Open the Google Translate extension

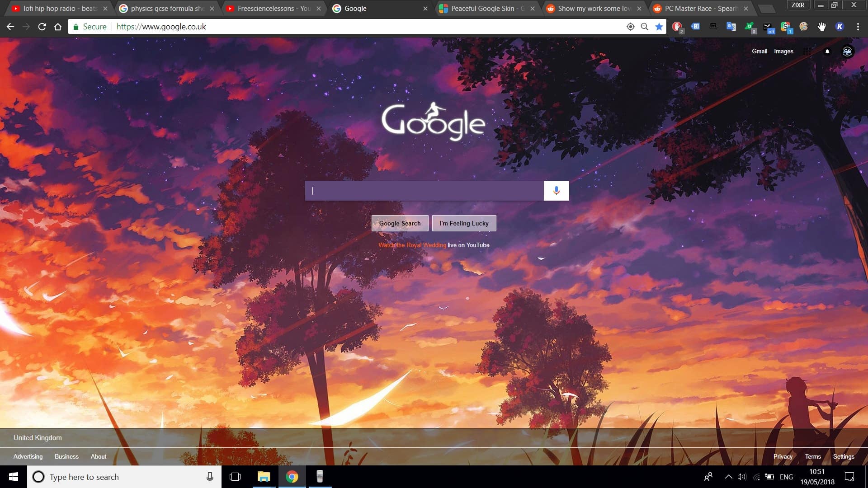coord(731,26)
